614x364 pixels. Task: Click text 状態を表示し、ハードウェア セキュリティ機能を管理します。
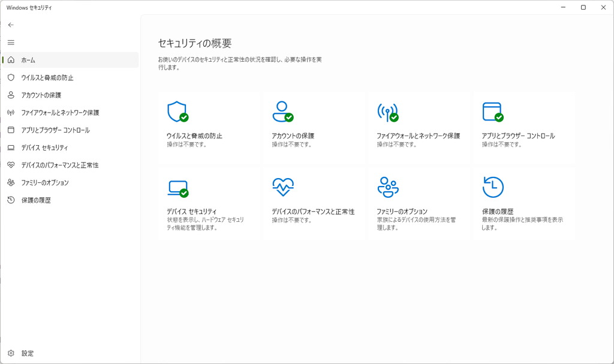(x=205, y=224)
